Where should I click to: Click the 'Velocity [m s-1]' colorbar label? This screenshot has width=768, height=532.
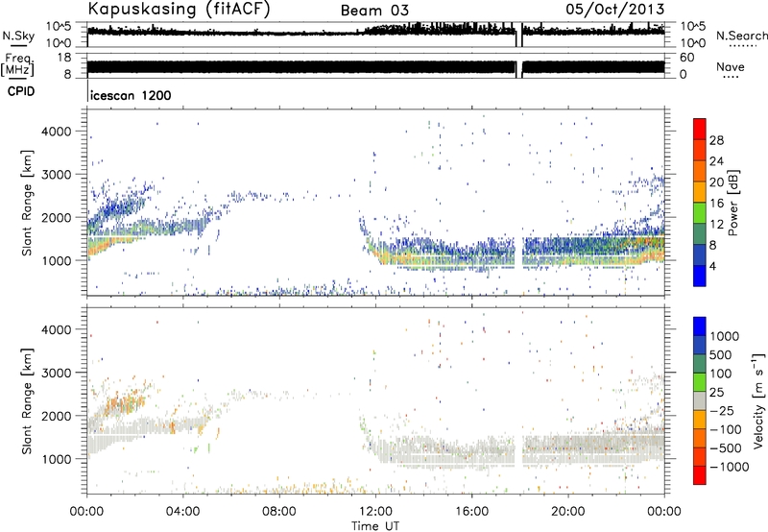click(x=758, y=400)
